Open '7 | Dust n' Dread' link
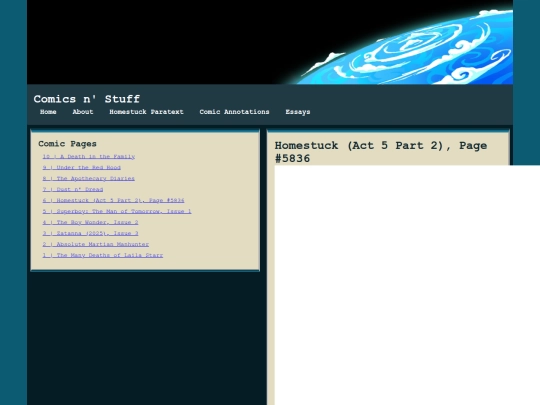The height and width of the screenshot is (405, 540). (73, 189)
